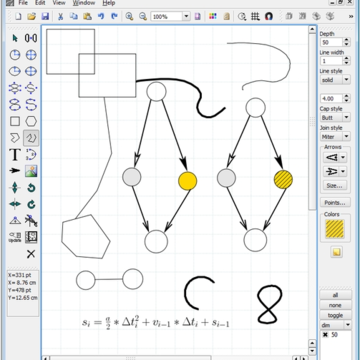Open the File menu

pyautogui.click(x=23, y=3)
